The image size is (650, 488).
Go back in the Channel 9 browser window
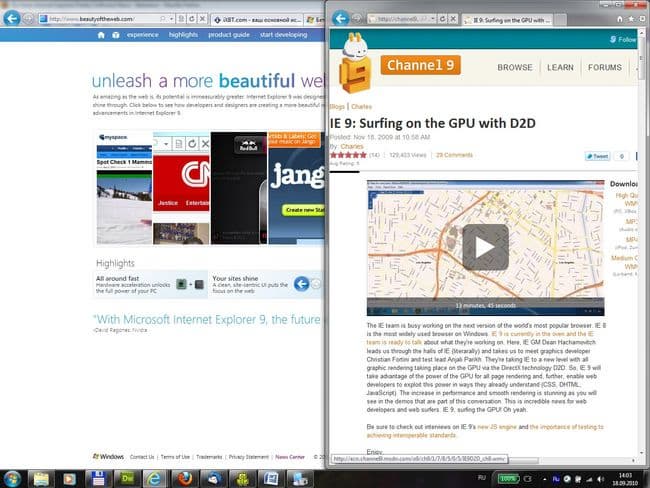(341, 19)
